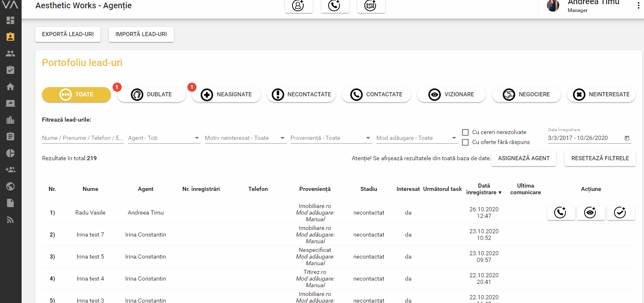Click the EXPORTĂ LEAD-URI button
Image resolution: width=644 pixels, height=303 pixels.
click(x=68, y=34)
